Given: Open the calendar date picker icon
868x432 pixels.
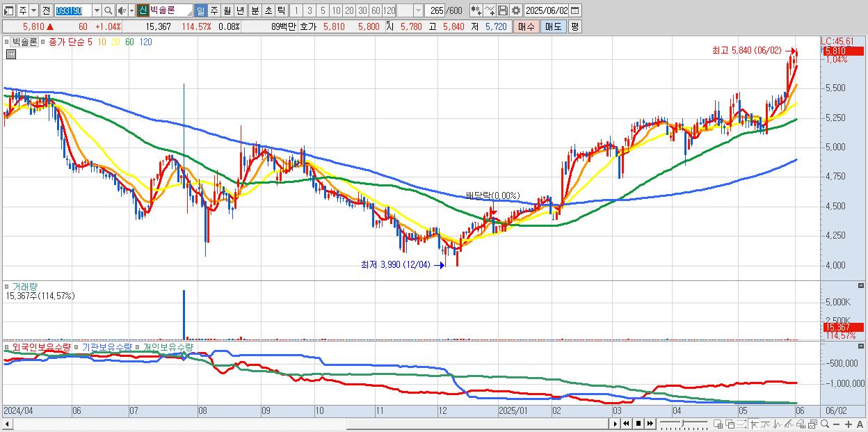Looking at the screenshot, I should [x=575, y=10].
